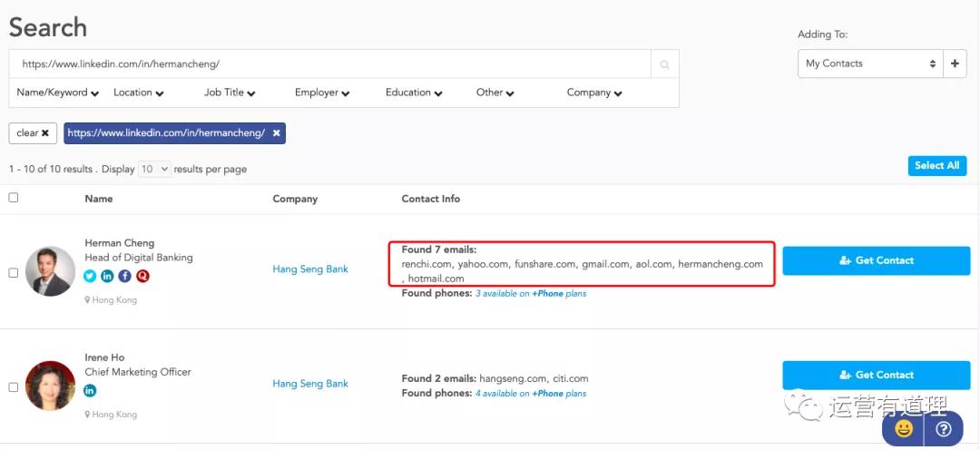The width and height of the screenshot is (980, 450).
Task: Click the plus icon beside My Contacts
Action: click(x=955, y=64)
